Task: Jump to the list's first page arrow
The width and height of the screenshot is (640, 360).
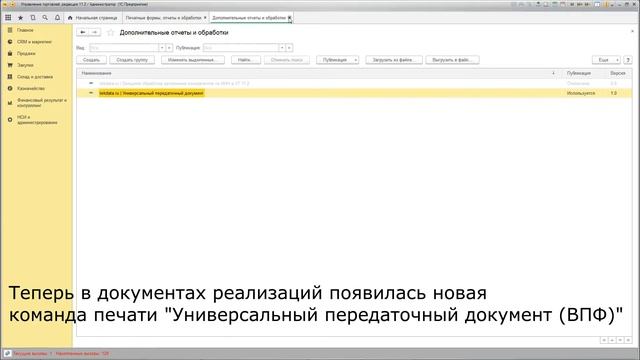Action: [604, 340]
